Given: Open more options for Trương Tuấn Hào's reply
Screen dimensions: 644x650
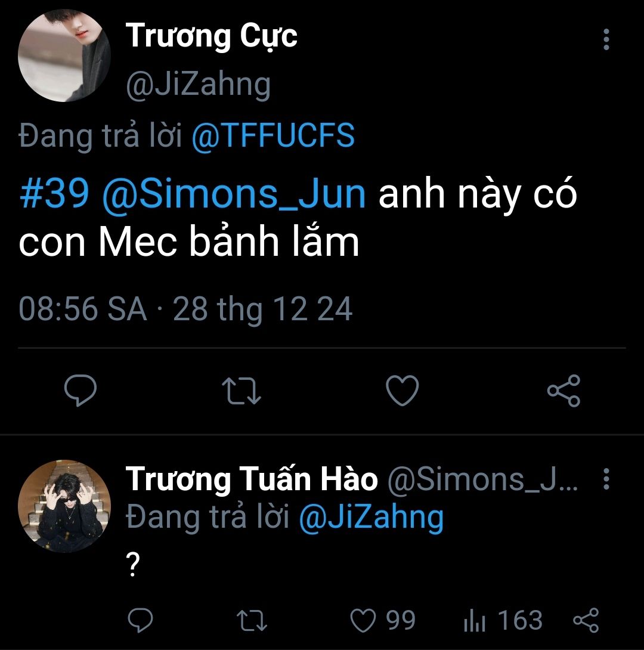Looking at the screenshot, I should 606,478.
